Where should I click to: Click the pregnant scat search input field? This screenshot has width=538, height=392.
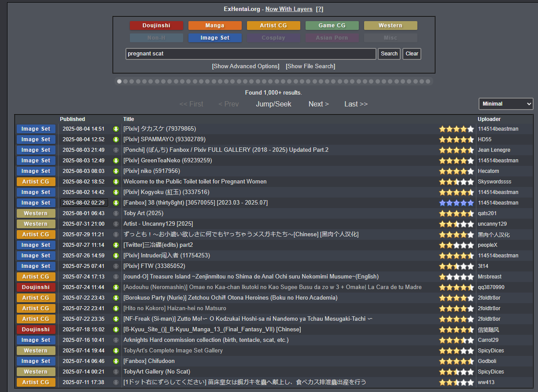point(251,54)
